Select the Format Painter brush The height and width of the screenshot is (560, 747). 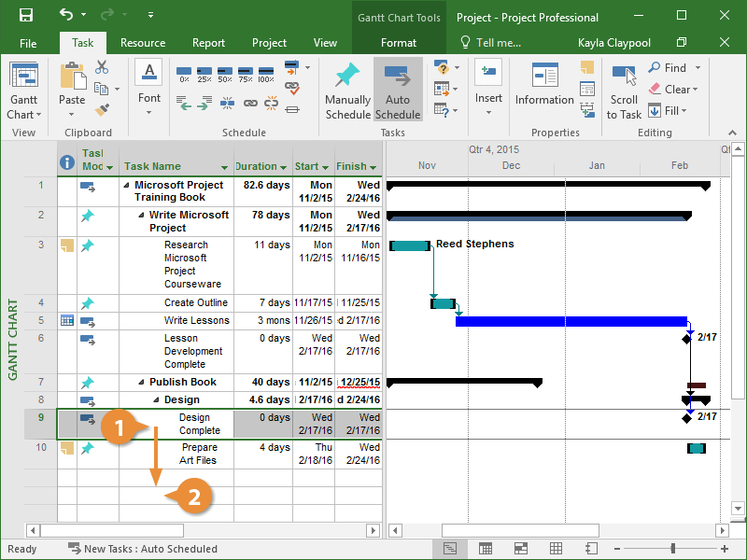(x=102, y=108)
